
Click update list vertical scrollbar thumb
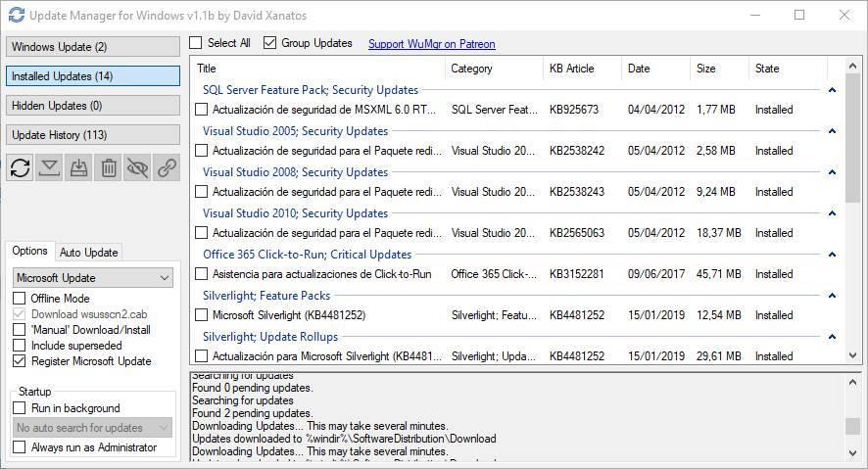coord(852,138)
